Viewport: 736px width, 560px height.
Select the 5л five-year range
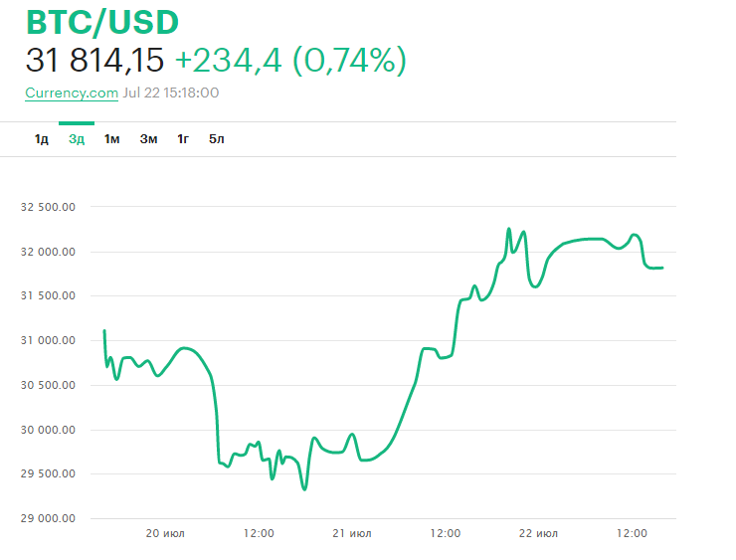coord(217,138)
